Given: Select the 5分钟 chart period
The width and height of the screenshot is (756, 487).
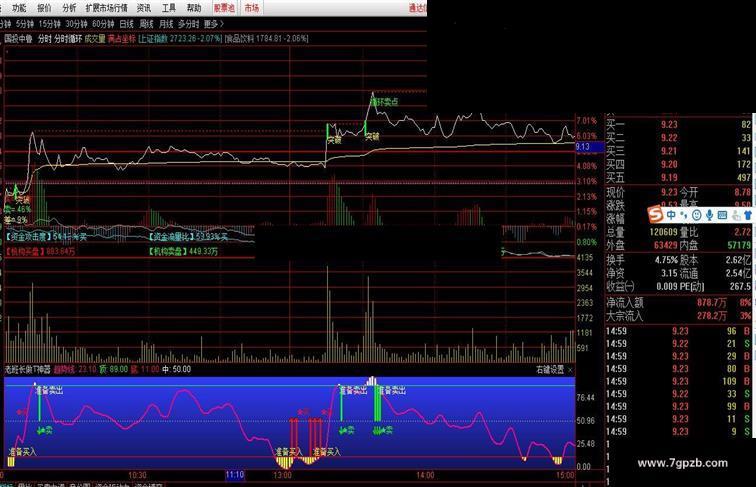Looking at the screenshot, I should pos(25,24).
